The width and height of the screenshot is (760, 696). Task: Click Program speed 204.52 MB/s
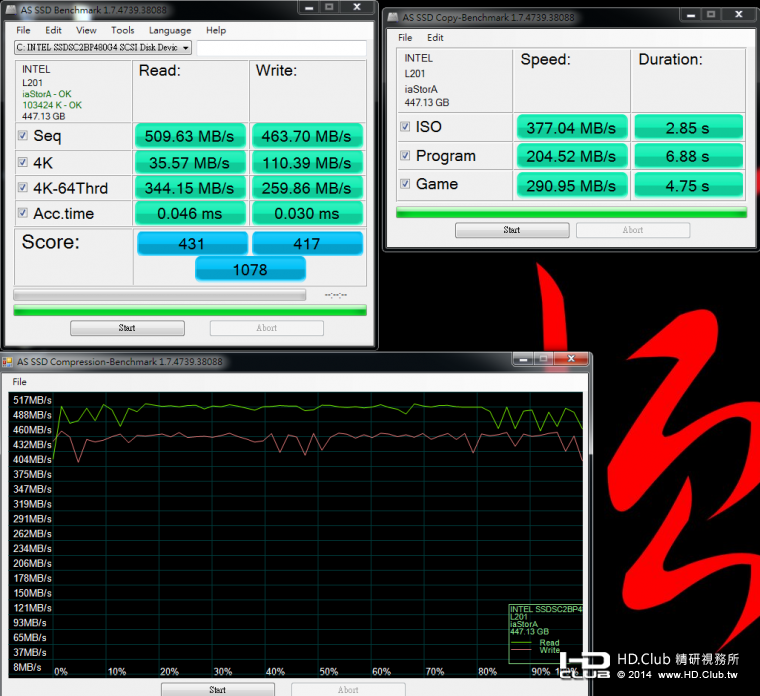tap(572, 156)
